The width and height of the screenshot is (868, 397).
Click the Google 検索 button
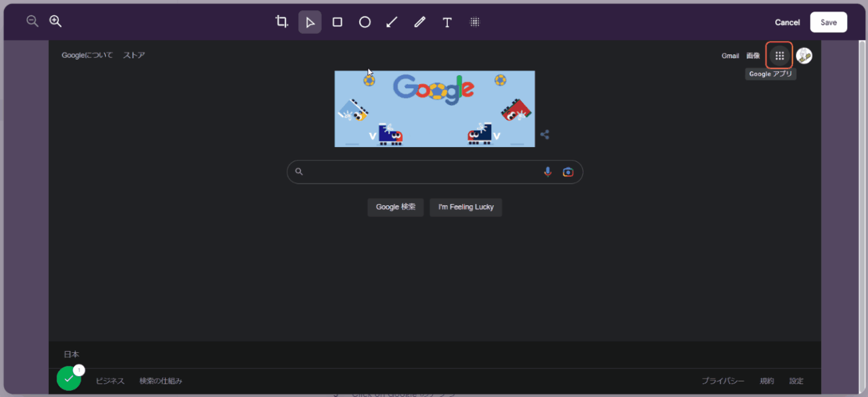click(x=396, y=207)
